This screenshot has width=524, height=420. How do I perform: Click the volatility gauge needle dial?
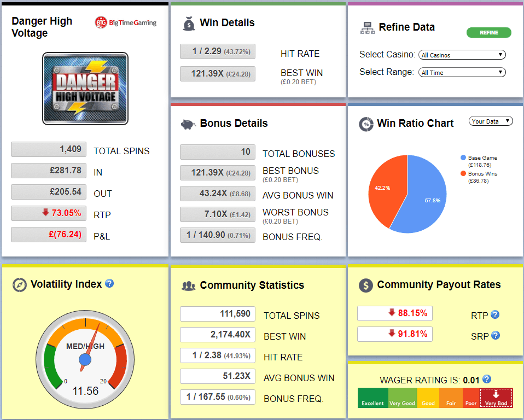85,359
